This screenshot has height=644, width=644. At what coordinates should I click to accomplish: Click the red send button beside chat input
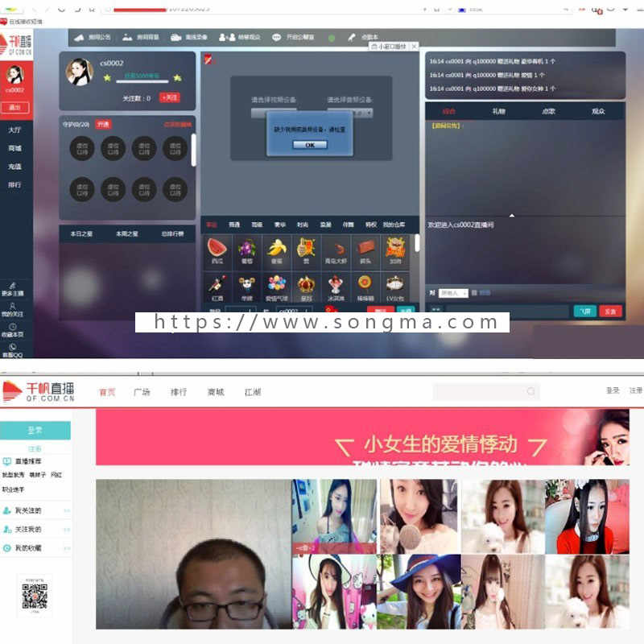(610, 312)
